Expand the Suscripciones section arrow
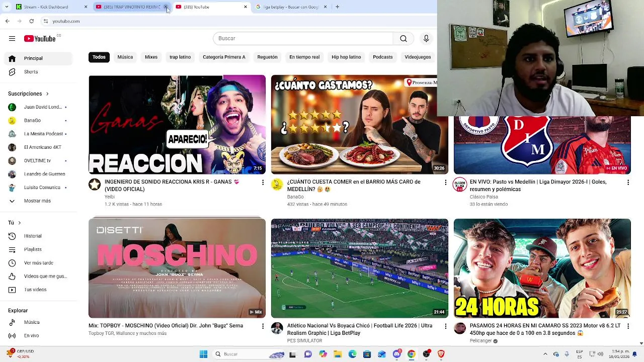The width and height of the screenshot is (644, 362). pos(47,94)
